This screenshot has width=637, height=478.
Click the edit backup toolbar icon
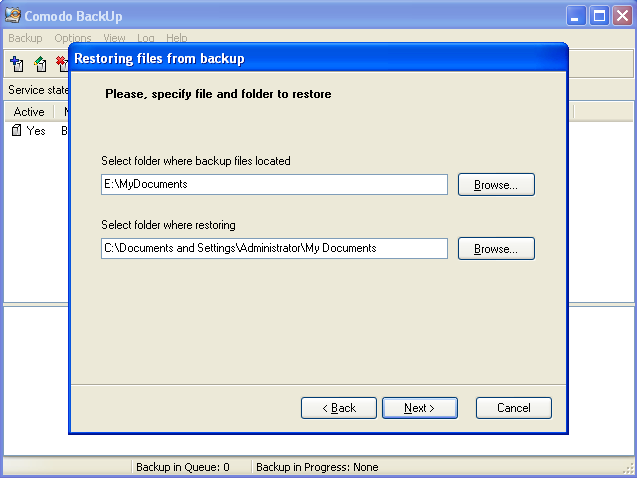point(41,64)
